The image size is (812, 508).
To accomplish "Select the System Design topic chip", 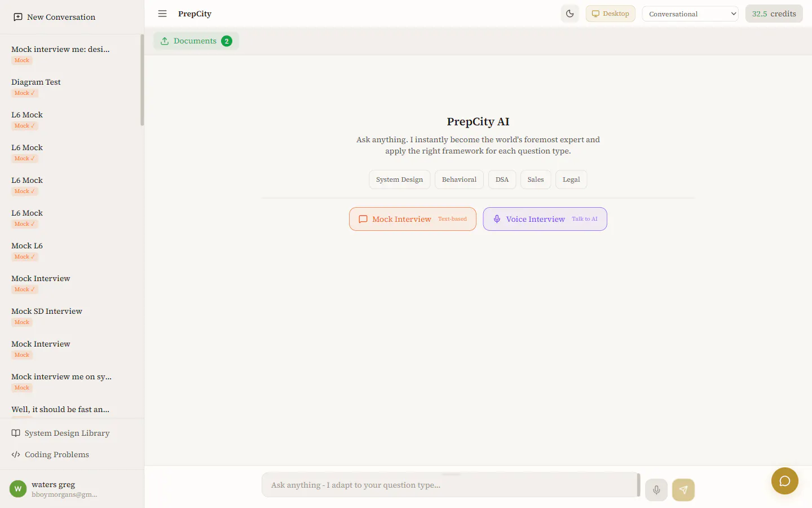I will [x=399, y=179].
